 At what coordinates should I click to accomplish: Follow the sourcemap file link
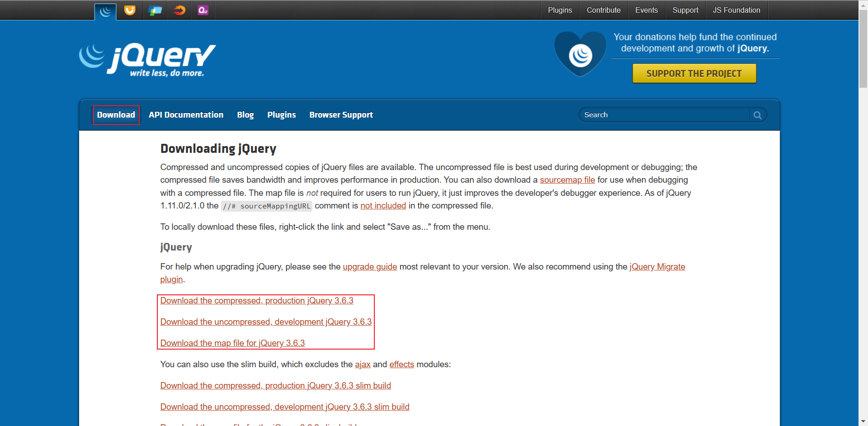[567, 180]
